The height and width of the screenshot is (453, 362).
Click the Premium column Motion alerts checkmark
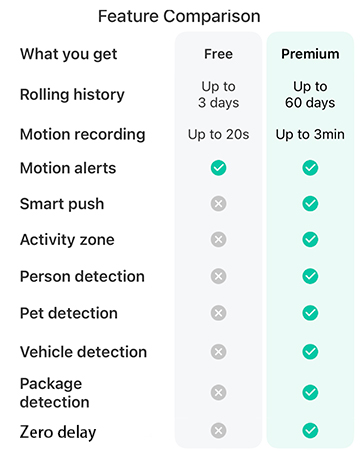point(310,168)
